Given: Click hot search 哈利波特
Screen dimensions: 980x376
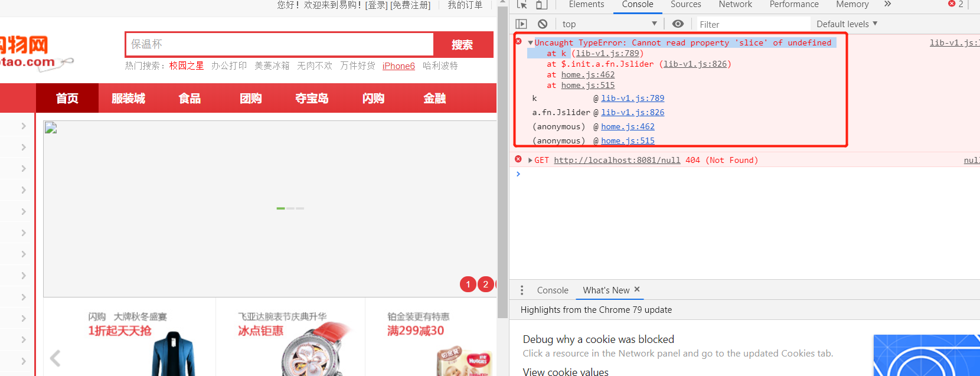Looking at the screenshot, I should pyautogui.click(x=440, y=66).
